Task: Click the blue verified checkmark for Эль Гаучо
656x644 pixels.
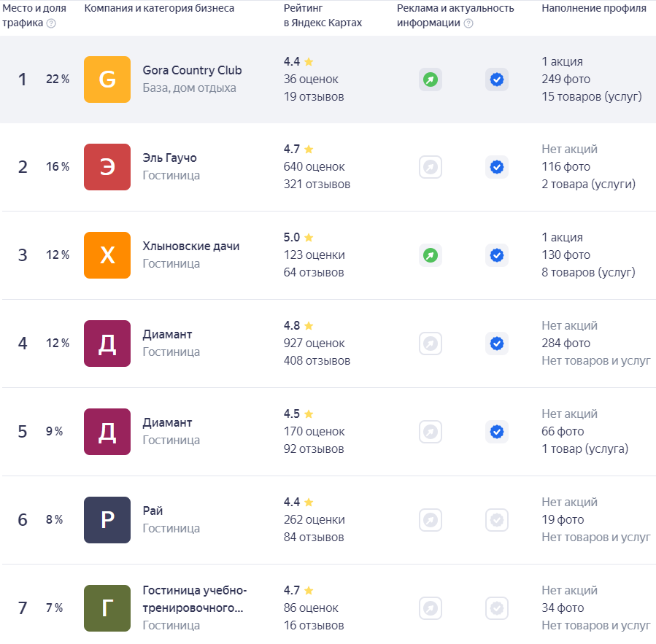Action: (497, 167)
